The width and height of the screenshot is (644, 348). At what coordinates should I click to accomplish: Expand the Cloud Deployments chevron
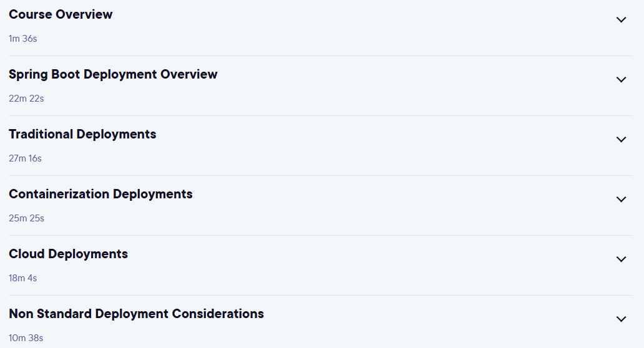tap(621, 259)
